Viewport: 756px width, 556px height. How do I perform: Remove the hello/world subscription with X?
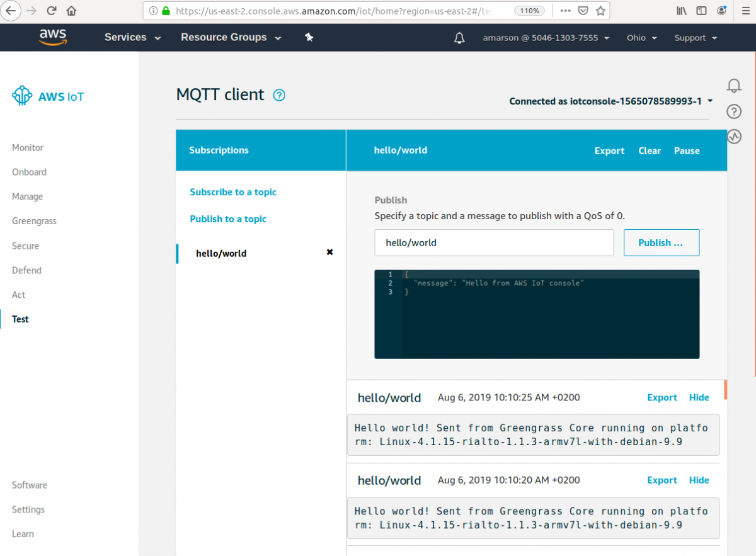(329, 252)
